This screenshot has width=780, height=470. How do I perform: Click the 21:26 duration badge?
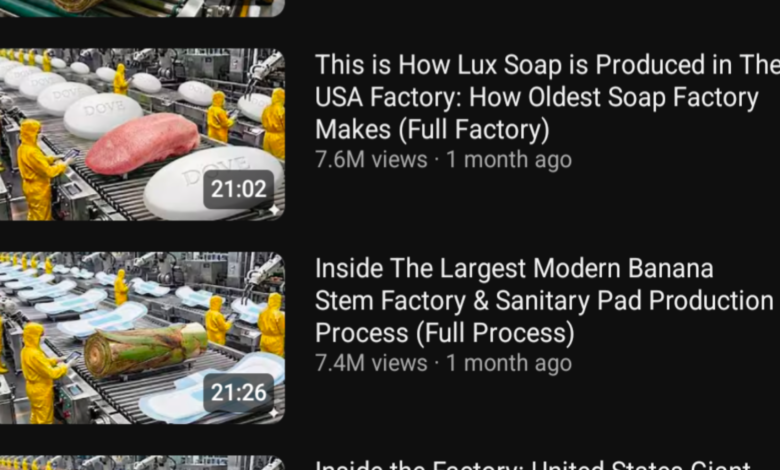tap(238, 393)
